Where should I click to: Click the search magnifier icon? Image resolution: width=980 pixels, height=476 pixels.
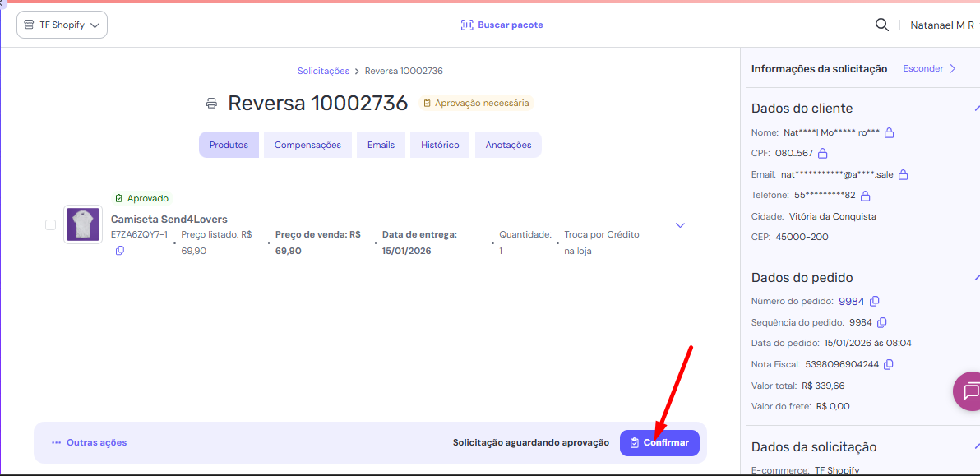(881, 25)
